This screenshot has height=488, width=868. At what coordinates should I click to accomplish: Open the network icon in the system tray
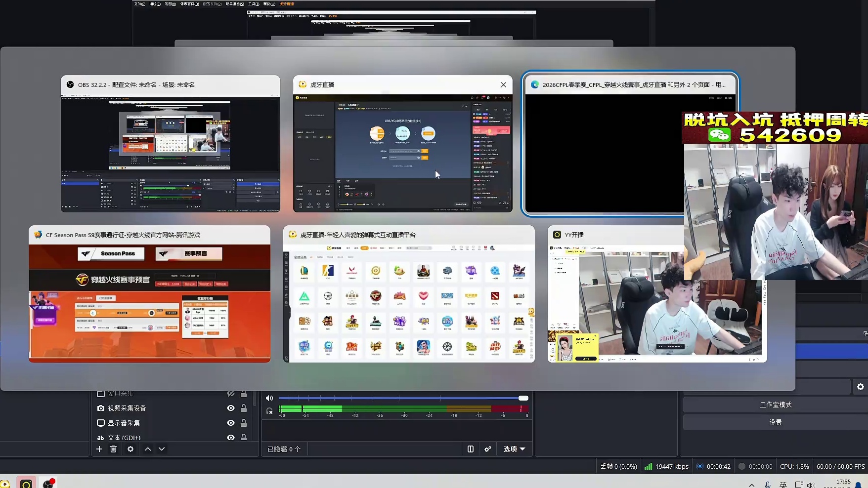pyautogui.click(x=799, y=485)
